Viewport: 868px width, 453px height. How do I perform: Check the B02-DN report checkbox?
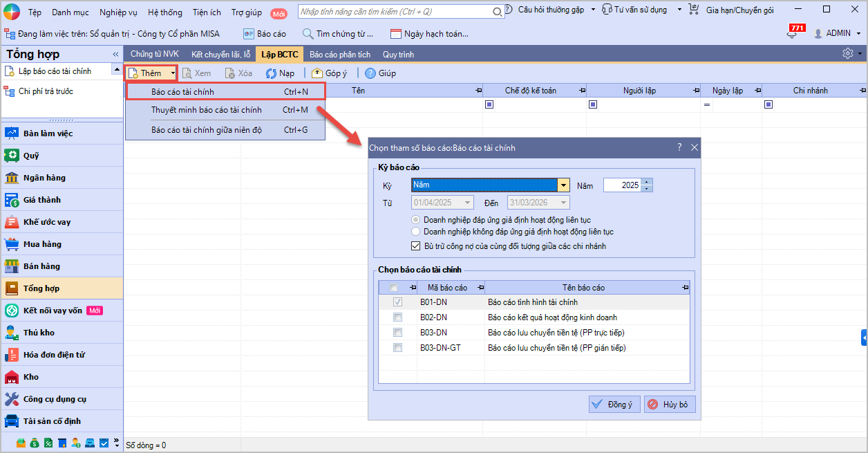(x=397, y=317)
